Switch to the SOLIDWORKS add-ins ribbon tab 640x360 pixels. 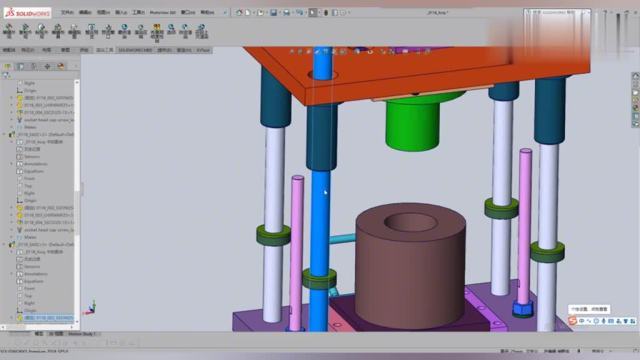(x=135, y=50)
